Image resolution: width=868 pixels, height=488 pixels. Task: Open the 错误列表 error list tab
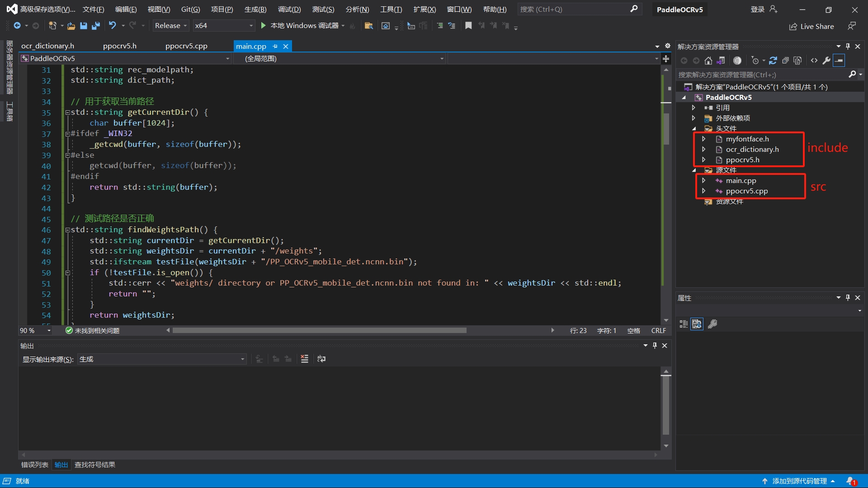coord(35,465)
